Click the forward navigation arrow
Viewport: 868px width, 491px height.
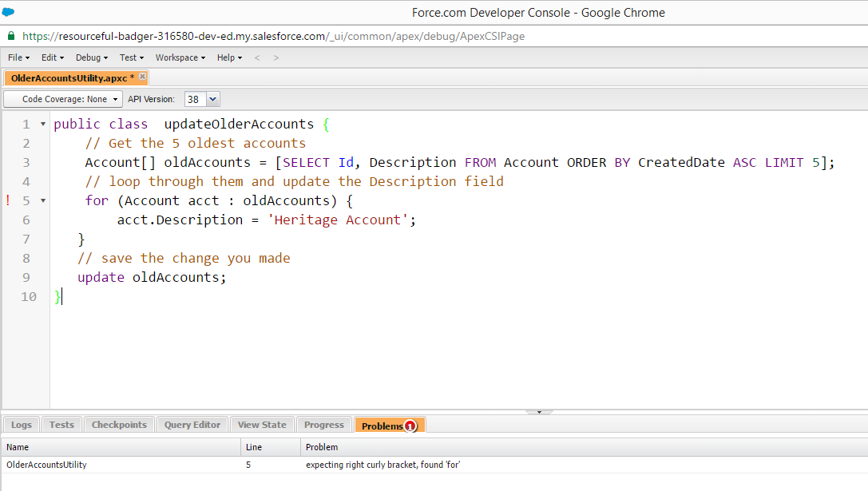(x=276, y=57)
